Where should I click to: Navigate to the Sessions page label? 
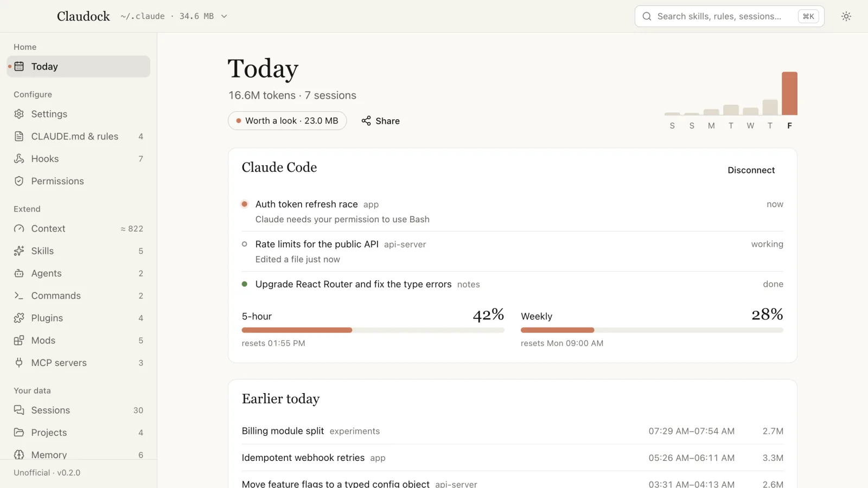coord(50,410)
